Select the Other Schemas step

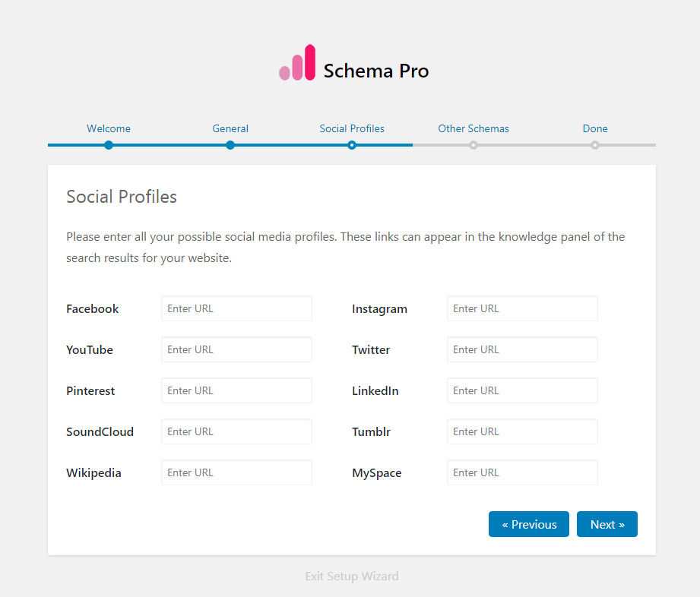pyautogui.click(x=474, y=128)
